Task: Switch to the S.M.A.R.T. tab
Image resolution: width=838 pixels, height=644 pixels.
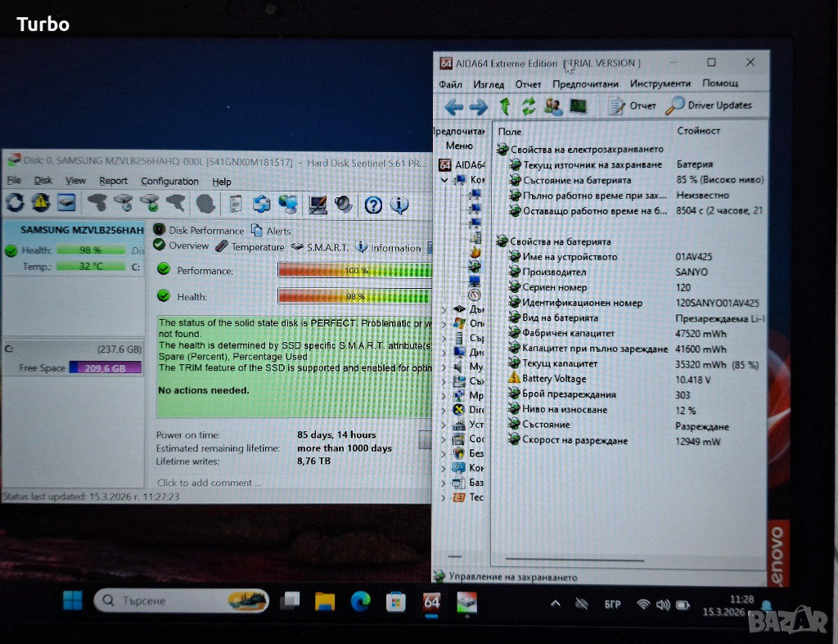Action: click(x=321, y=247)
